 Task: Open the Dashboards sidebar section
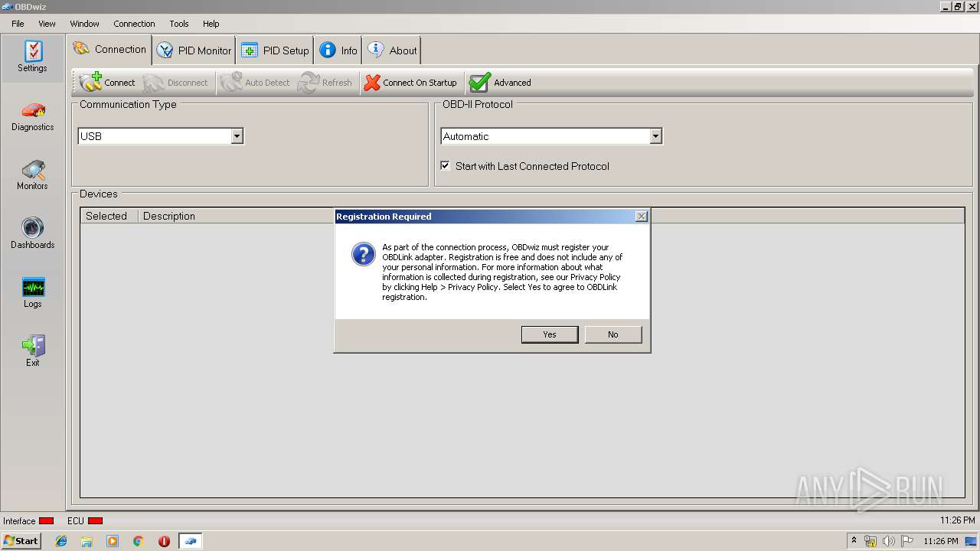coord(32,234)
